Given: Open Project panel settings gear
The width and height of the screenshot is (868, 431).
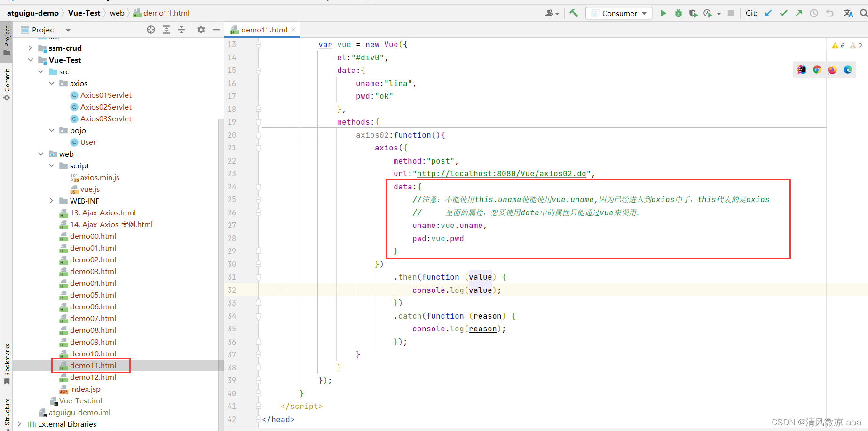Looking at the screenshot, I should (201, 30).
